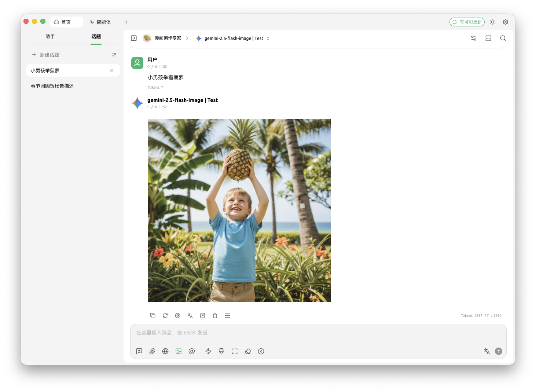Click the quick phrases lightning icon
Screen dimensions: 536x392
point(208,351)
